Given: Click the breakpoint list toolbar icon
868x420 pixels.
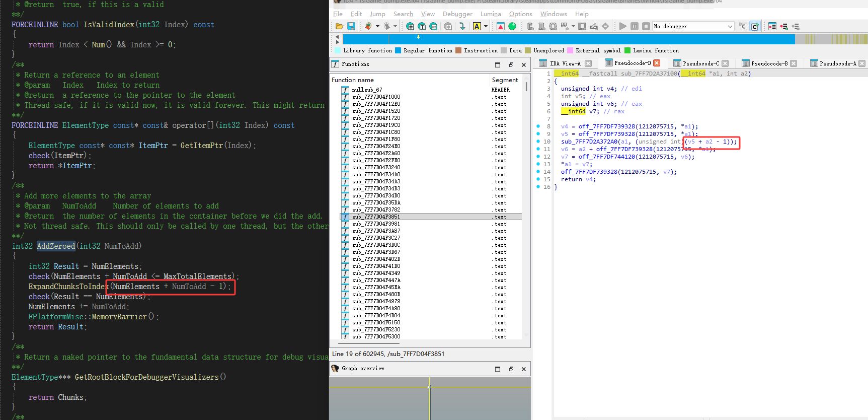Looking at the screenshot, I should (x=772, y=26).
